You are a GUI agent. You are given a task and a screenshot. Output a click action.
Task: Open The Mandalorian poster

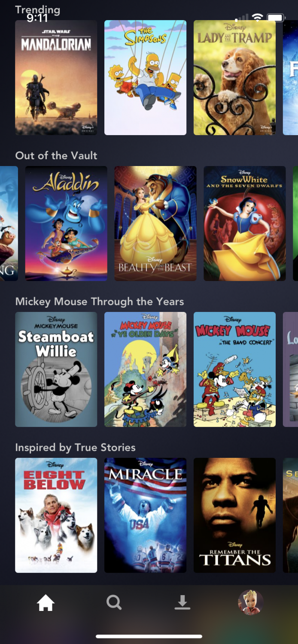coord(56,78)
